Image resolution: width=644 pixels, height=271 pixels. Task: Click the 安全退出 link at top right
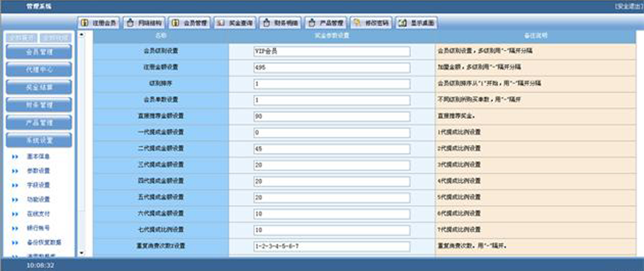coord(629,7)
